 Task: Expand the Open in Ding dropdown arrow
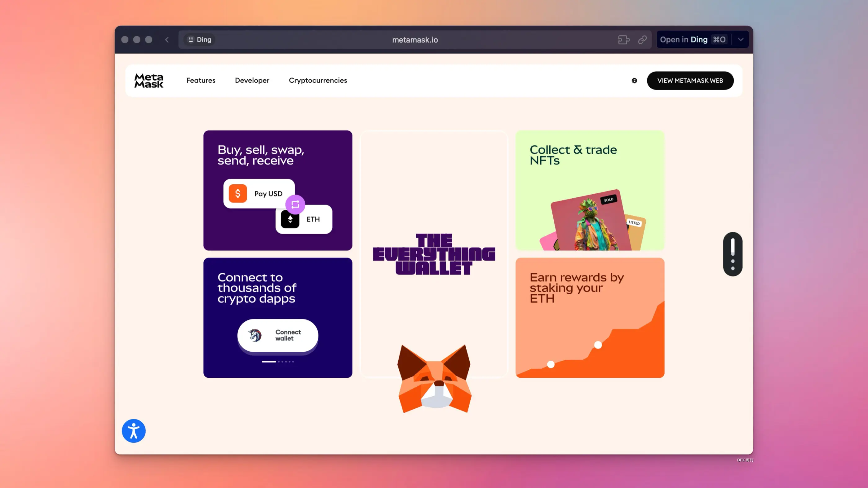point(740,39)
